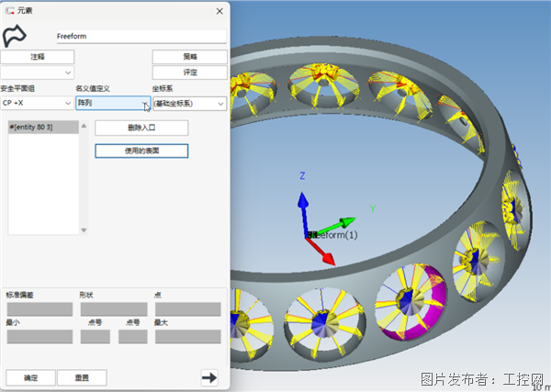Click the 删除入口 button
The width and height of the screenshot is (551, 392).
coord(141,128)
